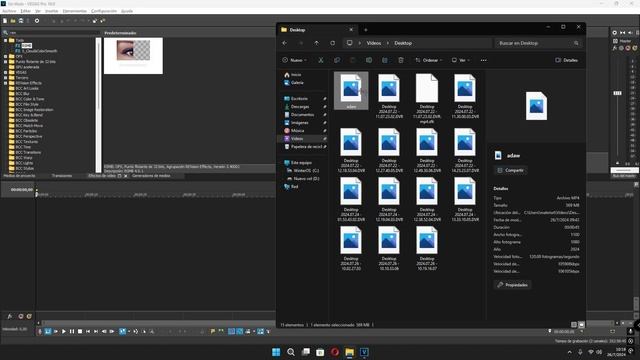Open the Archivo menu in VEGAS
Screen dimensions: 640x360
click(x=9, y=11)
